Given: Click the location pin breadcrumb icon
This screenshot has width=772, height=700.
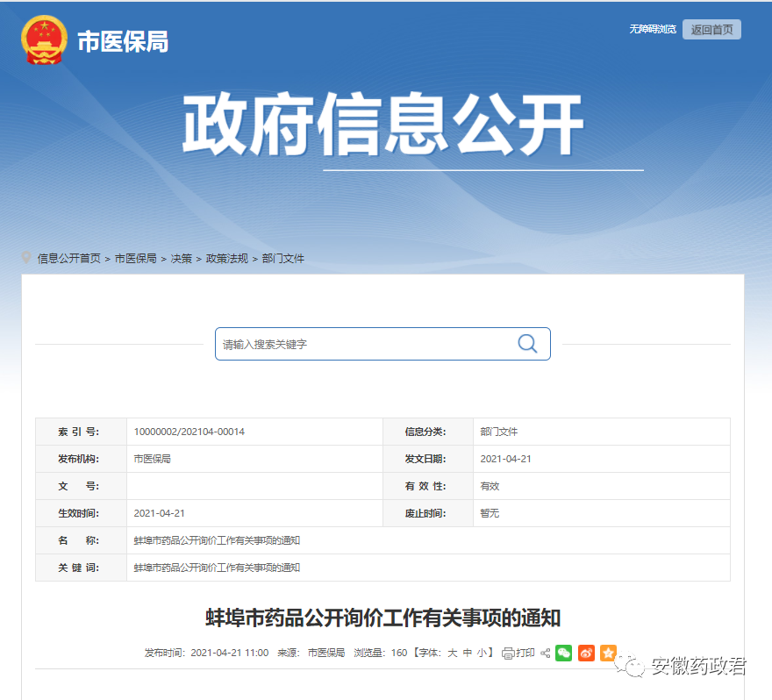Looking at the screenshot, I should (26, 258).
